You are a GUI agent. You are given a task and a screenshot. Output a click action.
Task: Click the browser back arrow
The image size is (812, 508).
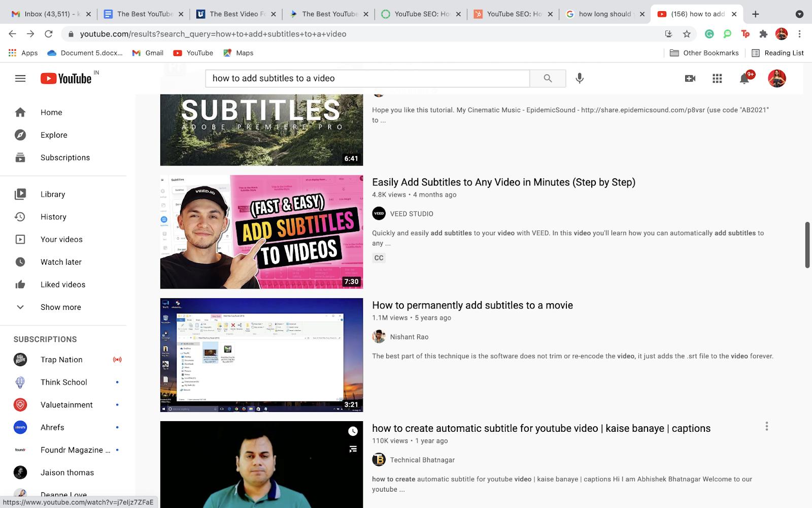click(13, 34)
